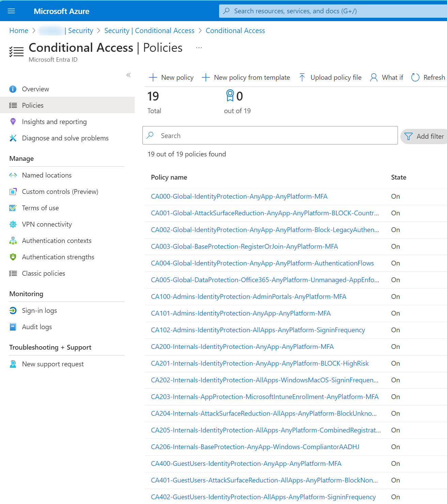The width and height of the screenshot is (447, 504).
Task: Click New policy from template label
Action: coord(252,77)
